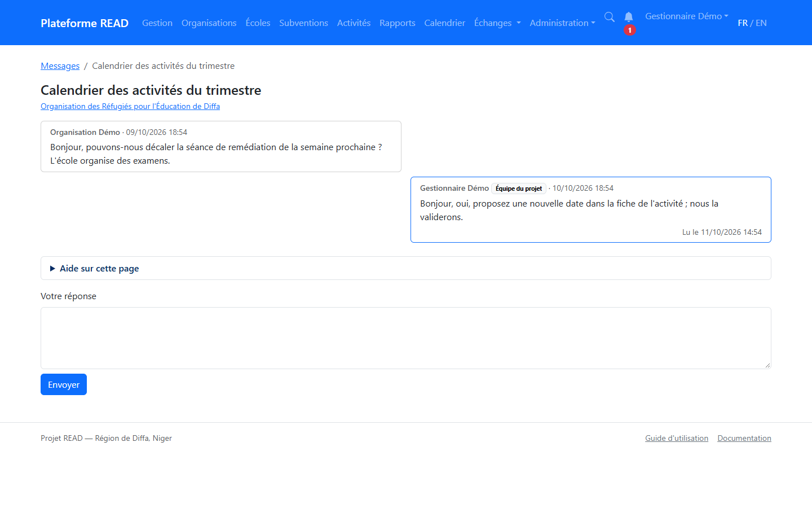Viewport: 812px width, 508px height.
Task: Switch language to FR
Action: 743,23
